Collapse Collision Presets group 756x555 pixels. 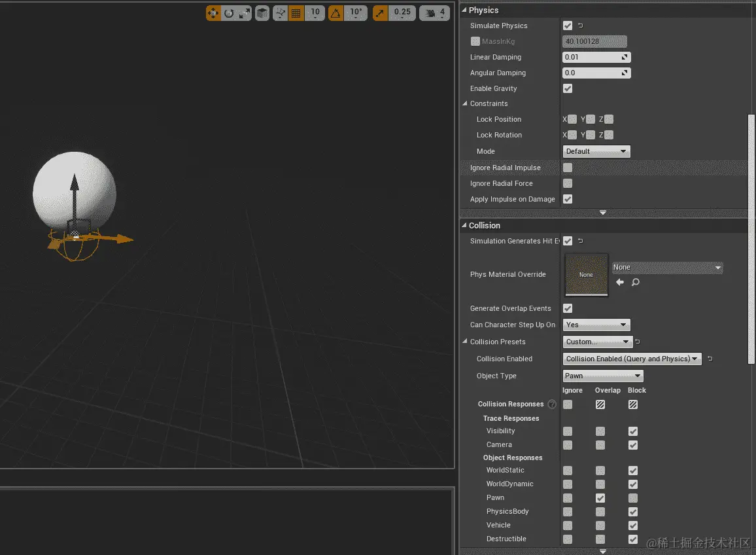tap(465, 341)
